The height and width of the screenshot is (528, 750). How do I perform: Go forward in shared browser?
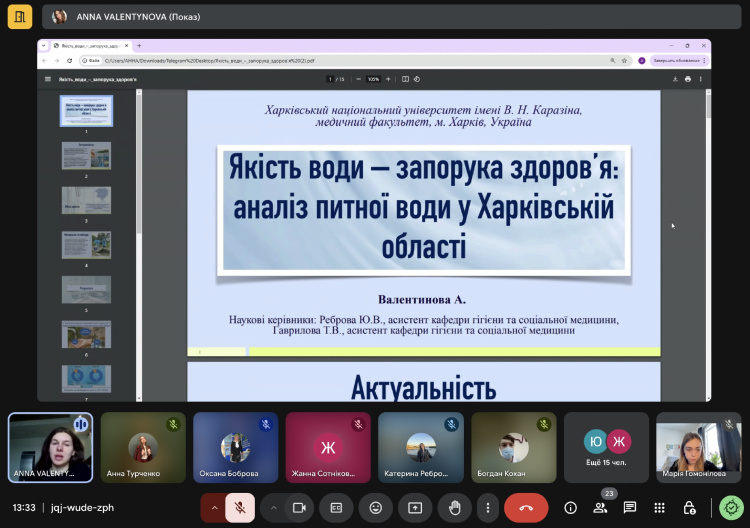(57, 61)
